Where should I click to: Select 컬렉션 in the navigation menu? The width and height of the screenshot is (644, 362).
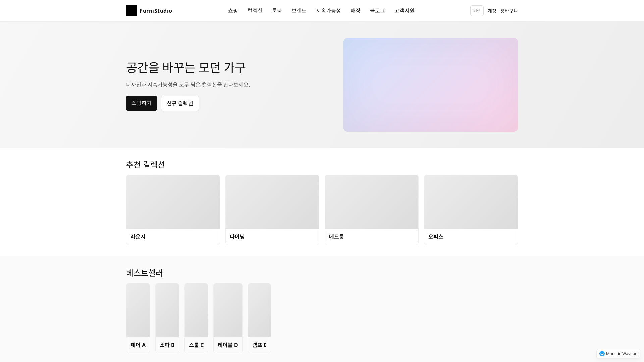(255, 10)
